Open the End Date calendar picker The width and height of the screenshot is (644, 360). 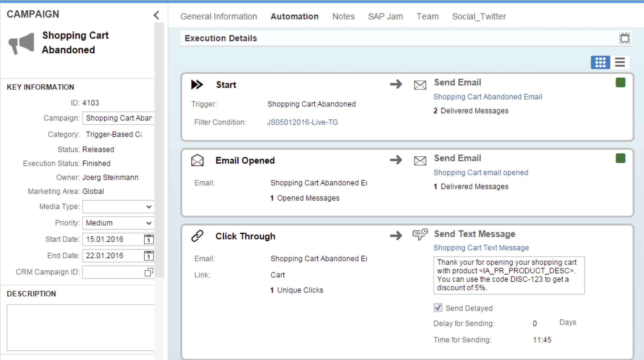[149, 256]
